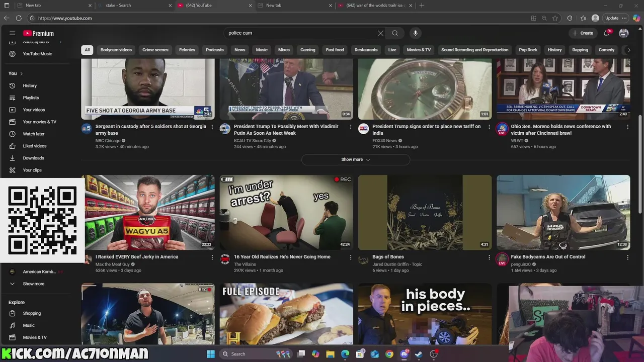Viewport: 644px width, 362px height.
Task: Open the account avatar menu
Action: (x=623, y=33)
